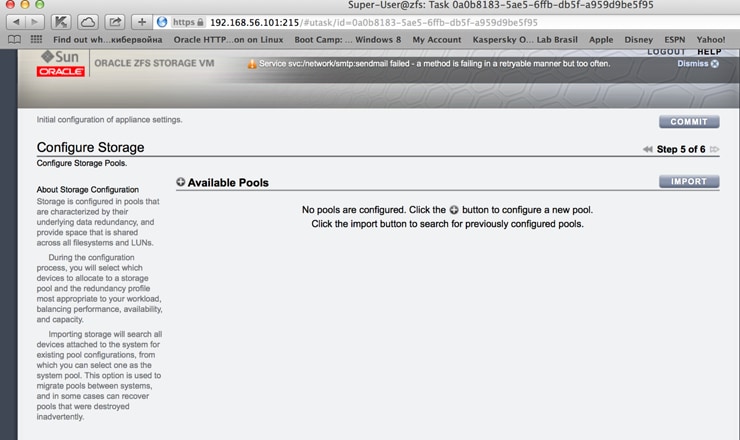
Task: Open the 'Boot Camp: ... Windows 8' bookmark
Action: (348, 40)
